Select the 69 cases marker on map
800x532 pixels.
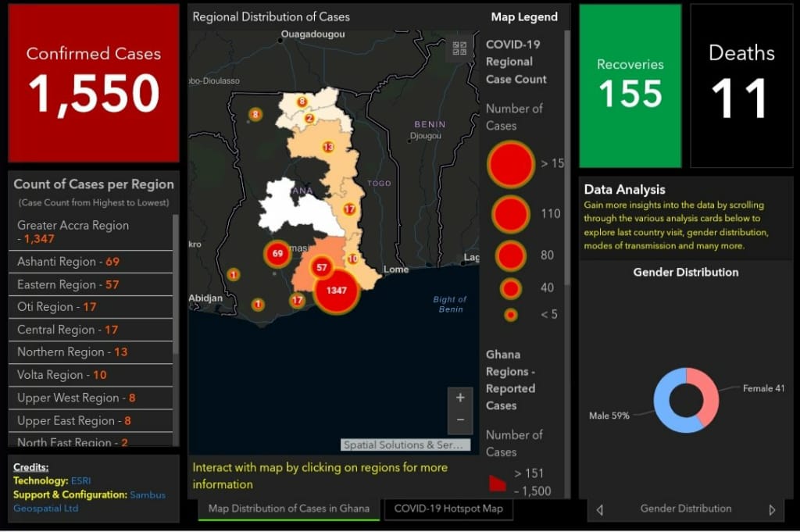[277, 253]
